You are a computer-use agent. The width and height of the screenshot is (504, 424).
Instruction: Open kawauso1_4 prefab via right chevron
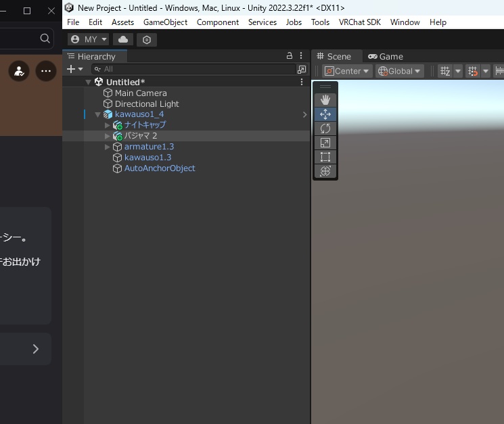click(x=304, y=114)
